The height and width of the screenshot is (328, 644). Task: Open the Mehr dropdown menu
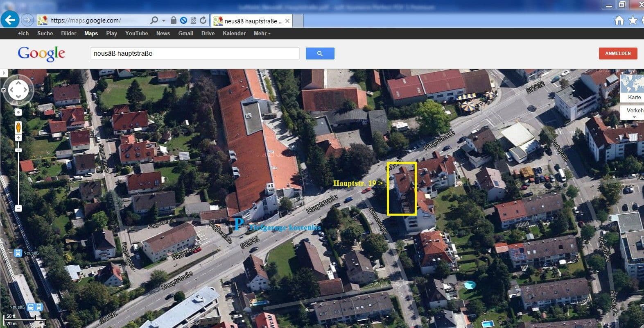(262, 34)
